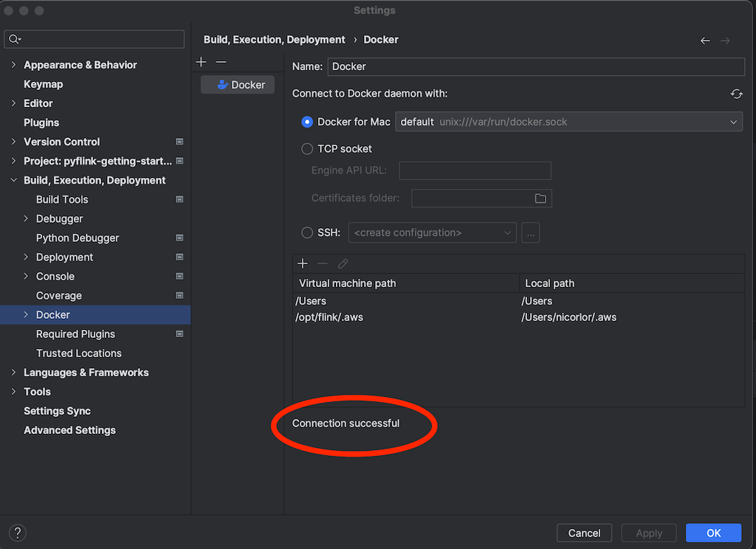Open the Python Debugger settings page
The height and width of the screenshot is (549, 756).
pyautogui.click(x=78, y=238)
